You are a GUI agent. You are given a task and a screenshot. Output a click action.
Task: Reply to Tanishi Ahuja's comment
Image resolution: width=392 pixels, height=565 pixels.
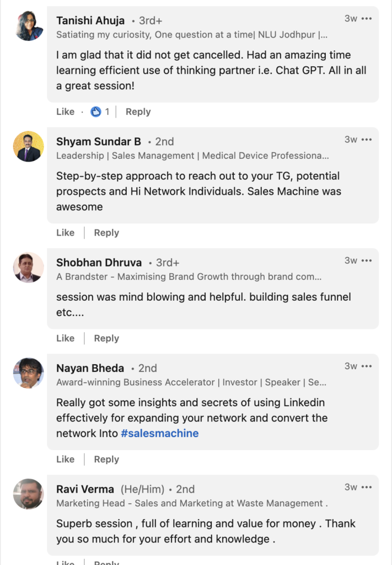138,111
